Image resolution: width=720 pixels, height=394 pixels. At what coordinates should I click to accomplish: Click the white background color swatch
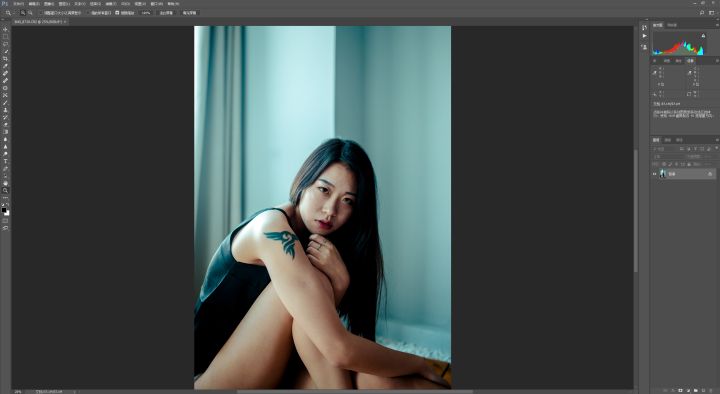coord(7,214)
